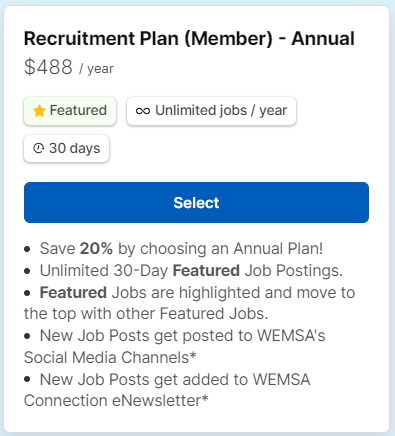Click the Social Media Channels* text
Image resolution: width=395 pixels, height=436 pixels.
110,357
